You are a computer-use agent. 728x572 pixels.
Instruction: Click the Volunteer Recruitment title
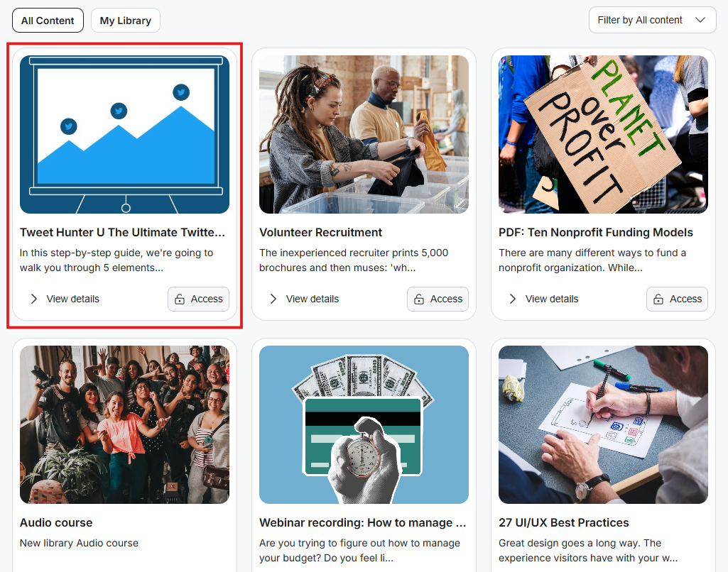[320, 232]
